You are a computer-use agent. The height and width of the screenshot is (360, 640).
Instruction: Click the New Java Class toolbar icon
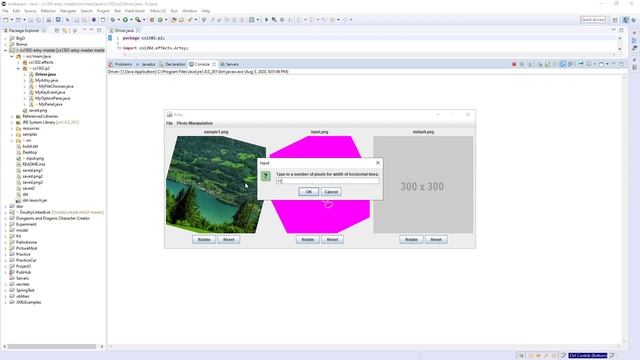(x=160, y=20)
